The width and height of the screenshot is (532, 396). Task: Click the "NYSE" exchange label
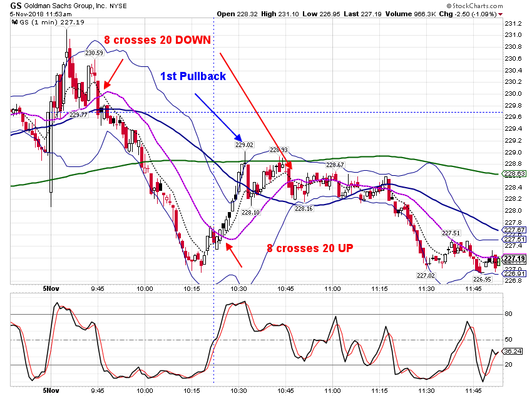(x=118, y=6)
